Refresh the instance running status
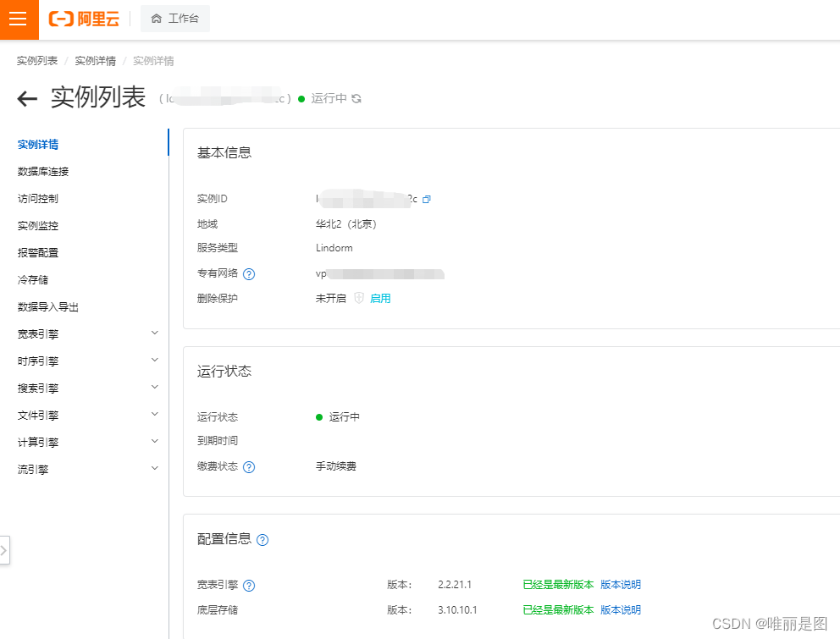The image size is (840, 639). [356, 98]
